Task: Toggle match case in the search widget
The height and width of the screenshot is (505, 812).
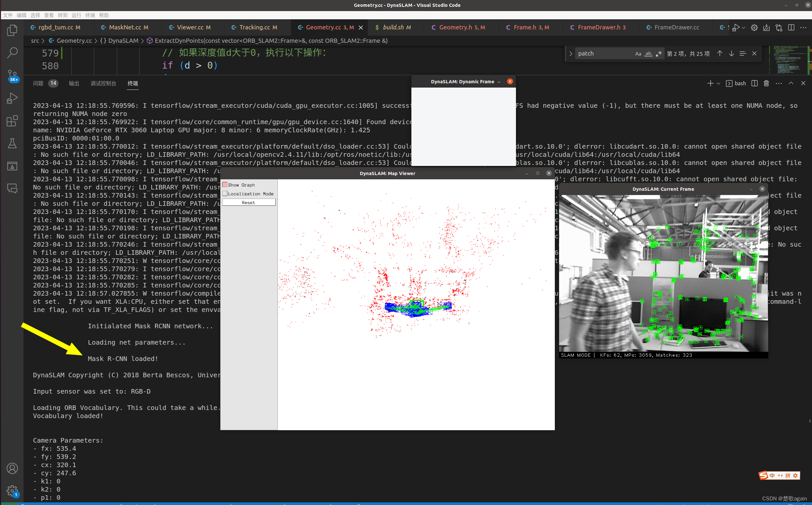Action: click(x=638, y=54)
